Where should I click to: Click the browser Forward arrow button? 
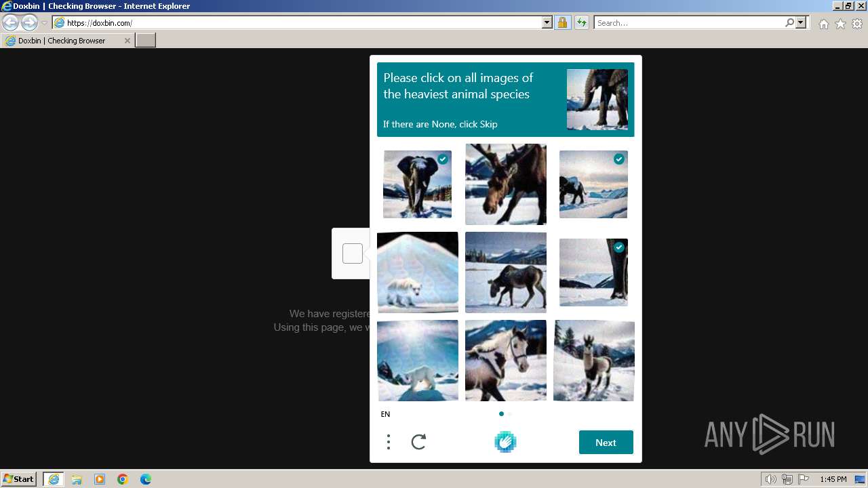[29, 22]
